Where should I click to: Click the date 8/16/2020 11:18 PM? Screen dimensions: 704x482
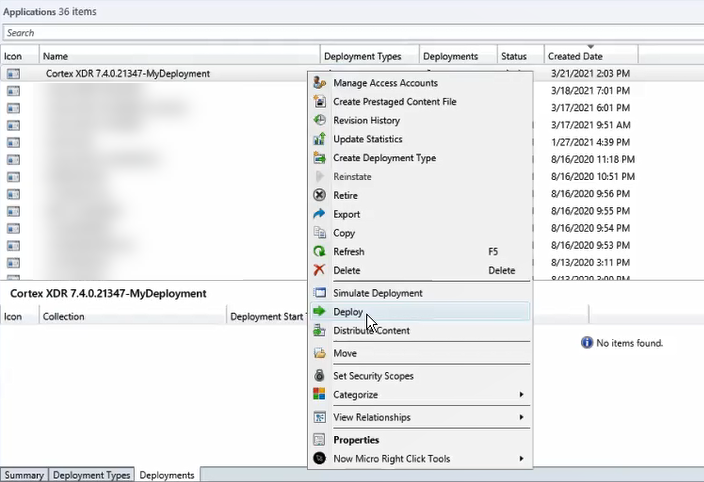tap(593, 159)
